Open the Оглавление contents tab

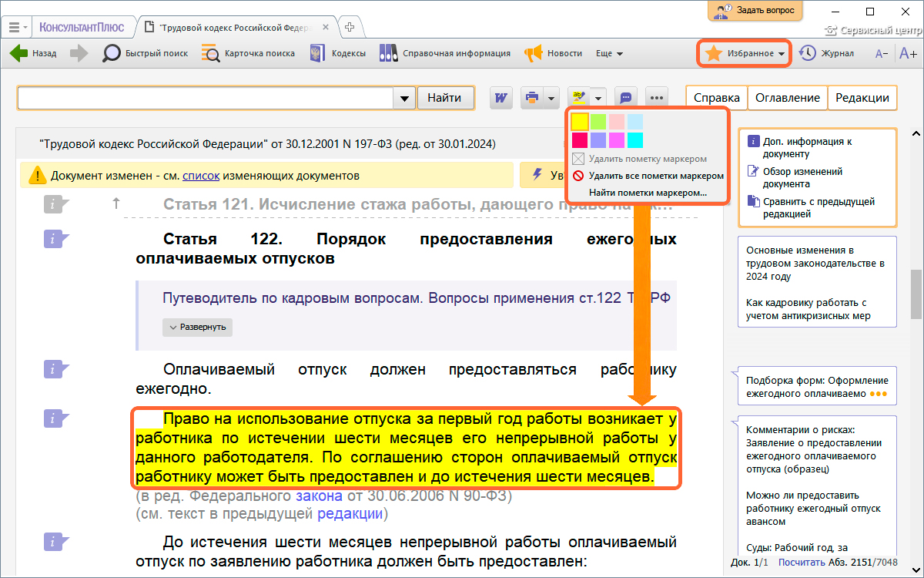pos(788,98)
